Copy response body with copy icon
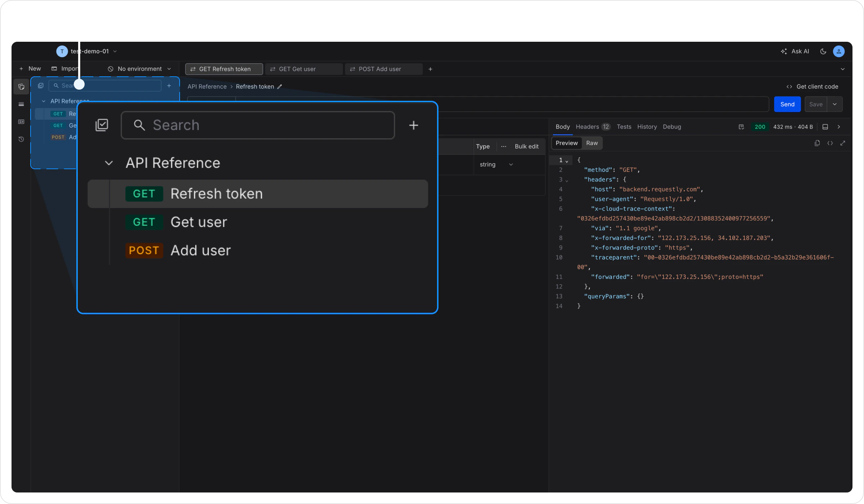 pyautogui.click(x=817, y=143)
